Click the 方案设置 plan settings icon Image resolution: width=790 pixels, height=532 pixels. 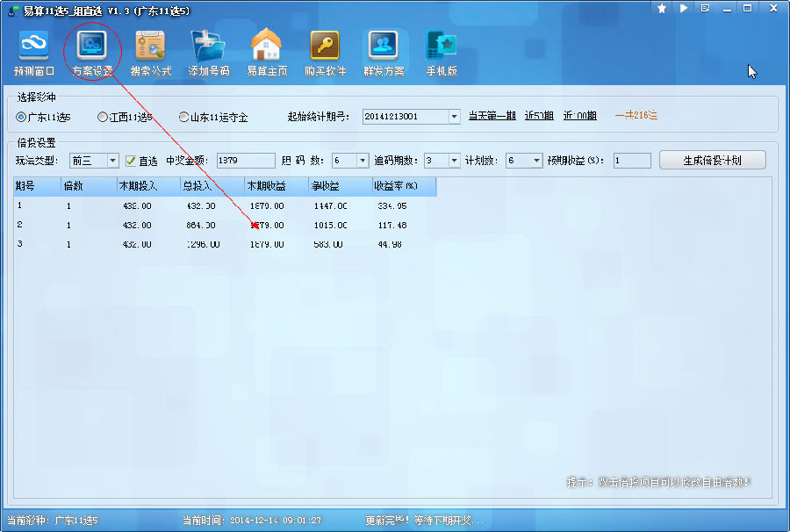click(x=92, y=53)
